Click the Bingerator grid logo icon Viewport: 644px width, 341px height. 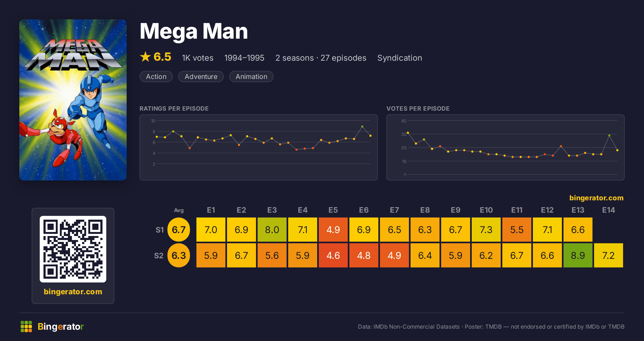[x=26, y=327]
